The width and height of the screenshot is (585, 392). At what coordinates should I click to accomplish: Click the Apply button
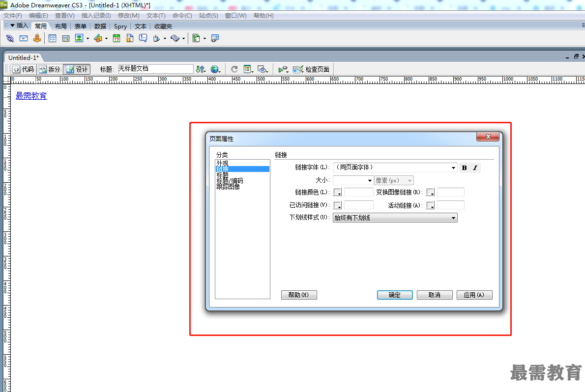point(474,295)
